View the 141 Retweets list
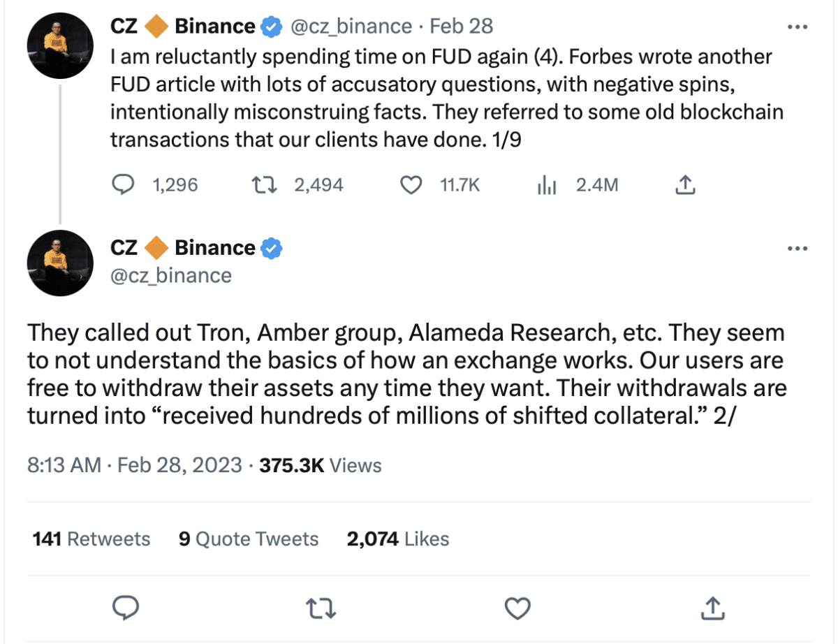838x644 pixels. pyautogui.click(x=91, y=539)
